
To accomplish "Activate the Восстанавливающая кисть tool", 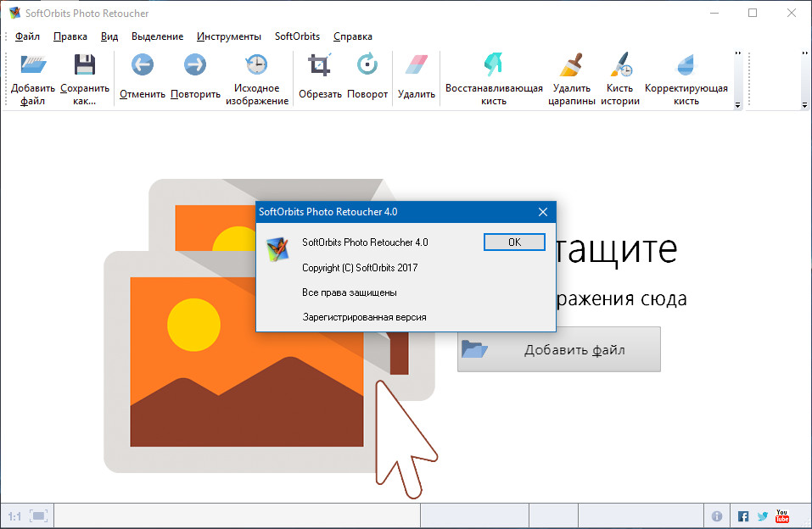I will click(x=494, y=66).
